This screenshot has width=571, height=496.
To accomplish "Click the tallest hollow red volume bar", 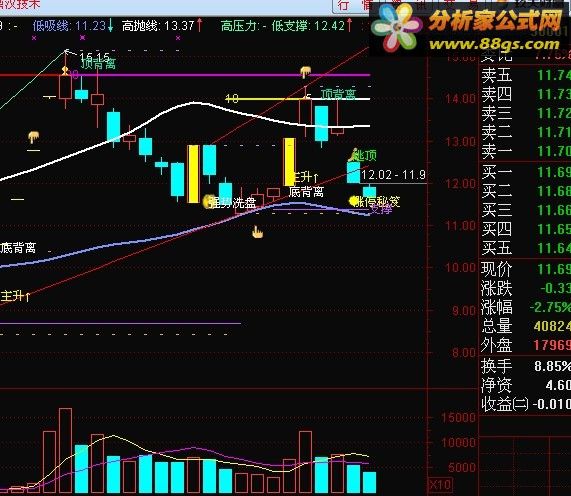I will [x=66, y=450].
